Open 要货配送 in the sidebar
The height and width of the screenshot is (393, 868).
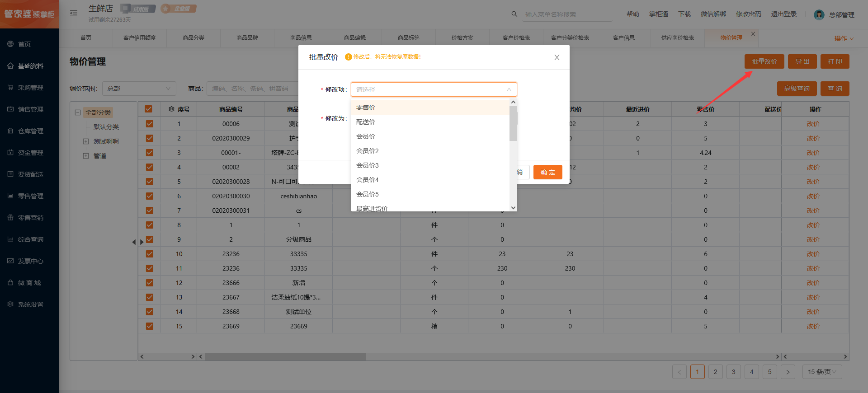point(29,174)
